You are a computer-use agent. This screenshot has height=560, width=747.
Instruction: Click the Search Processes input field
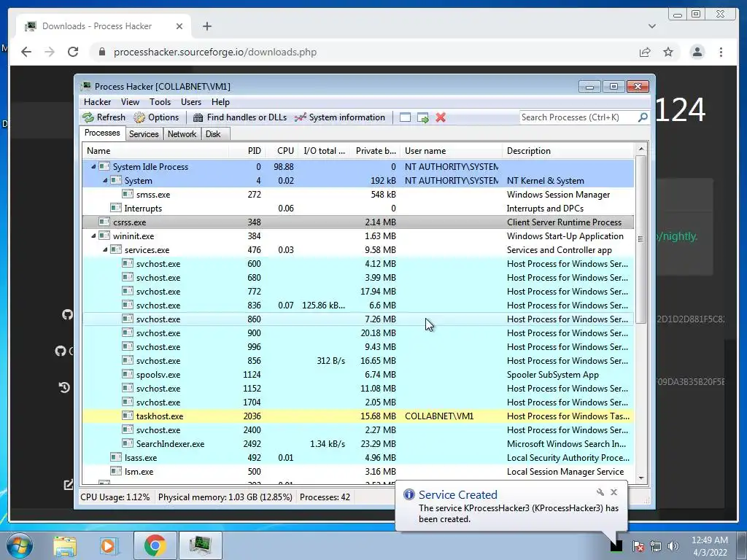(x=578, y=117)
